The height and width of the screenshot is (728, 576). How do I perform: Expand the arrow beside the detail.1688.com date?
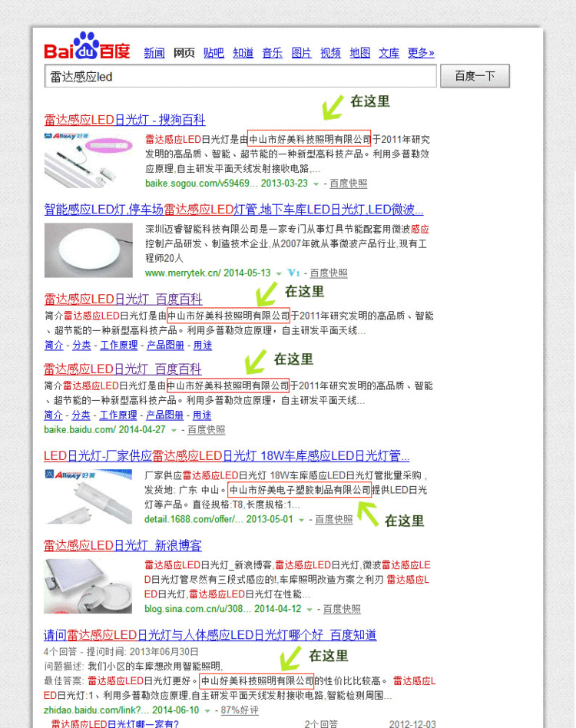(301, 520)
